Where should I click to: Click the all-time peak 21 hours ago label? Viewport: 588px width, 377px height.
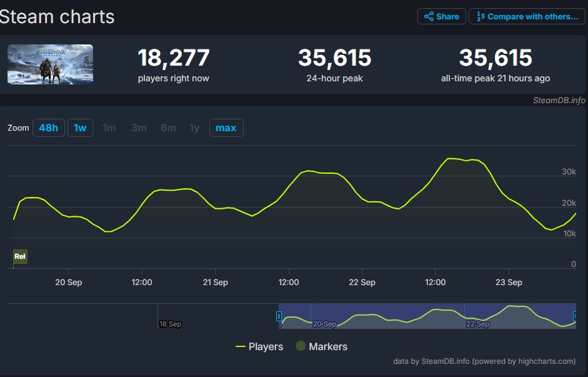[496, 78]
